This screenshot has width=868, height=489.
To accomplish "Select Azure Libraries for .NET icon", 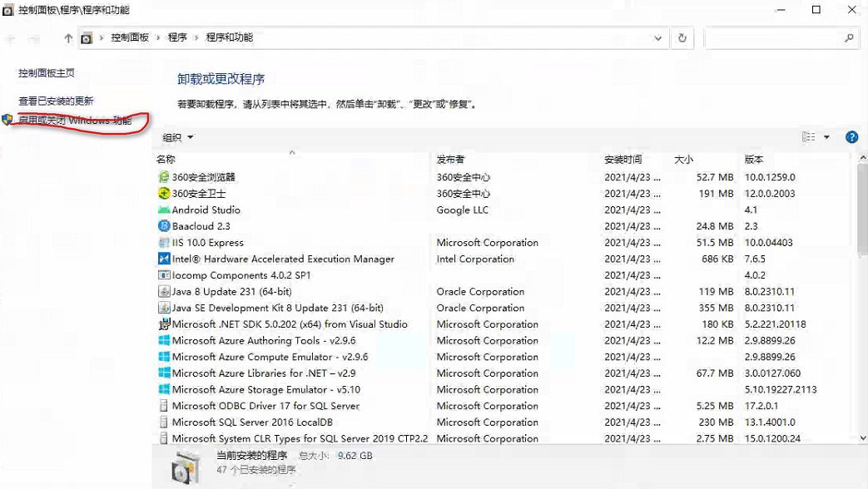I will [x=164, y=373].
